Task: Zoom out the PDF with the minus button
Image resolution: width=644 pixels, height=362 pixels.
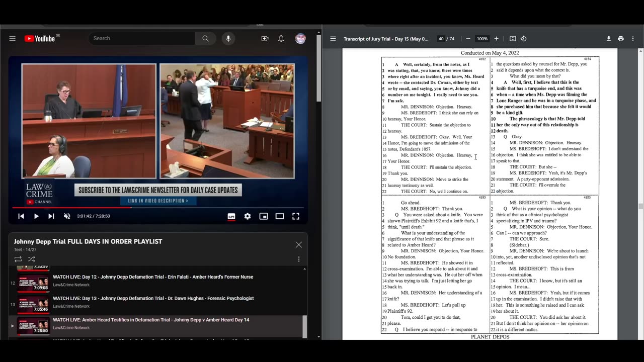Action: [x=468, y=39]
